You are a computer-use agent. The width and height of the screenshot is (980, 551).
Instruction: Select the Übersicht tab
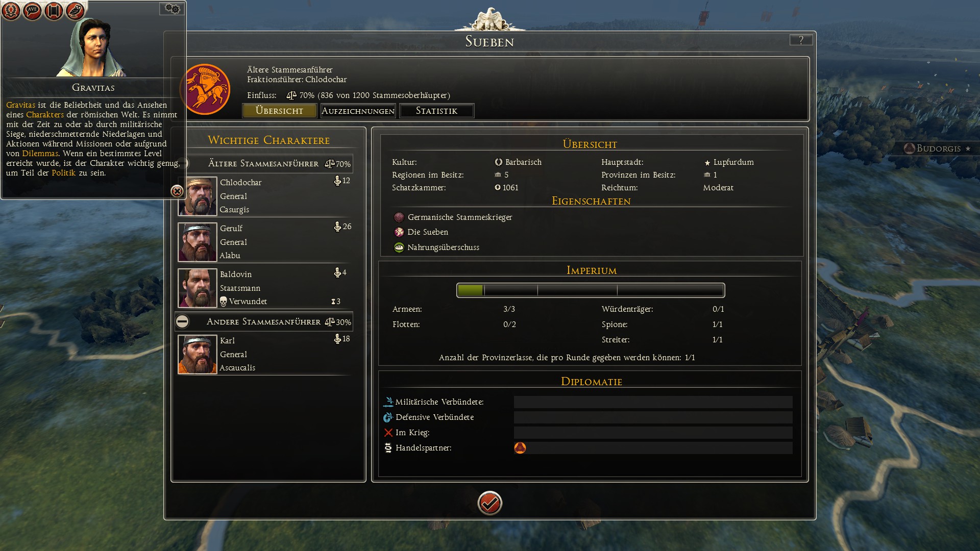coord(279,111)
